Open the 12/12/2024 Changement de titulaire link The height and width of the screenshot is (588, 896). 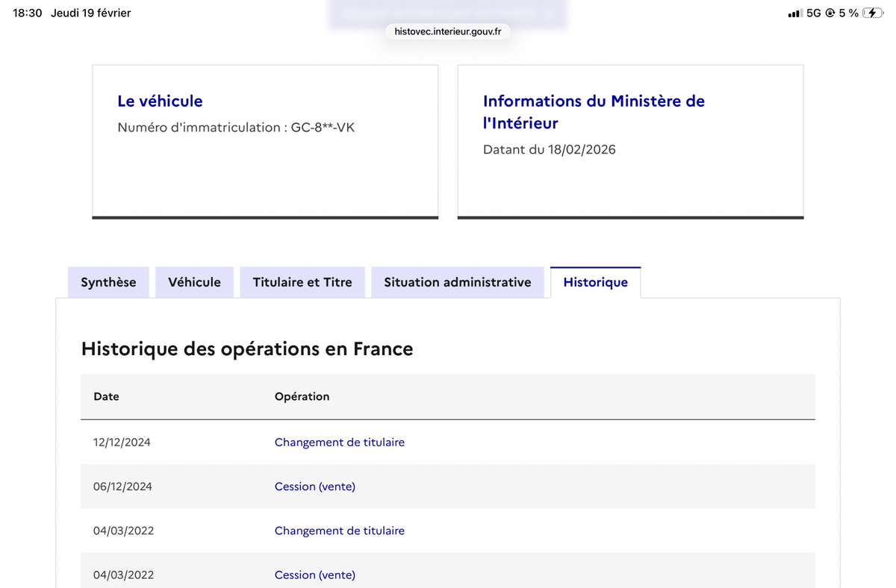click(x=340, y=442)
